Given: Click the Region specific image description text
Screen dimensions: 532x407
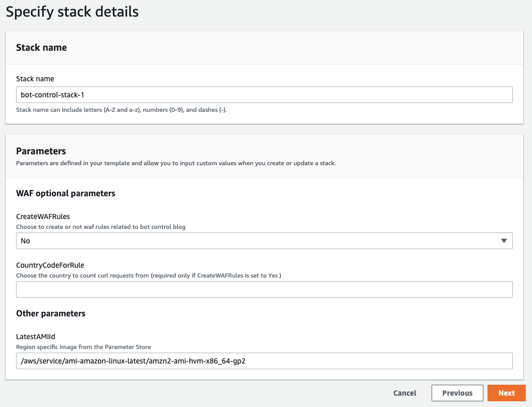Looking at the screenshot, I should (x=83, y=347).
